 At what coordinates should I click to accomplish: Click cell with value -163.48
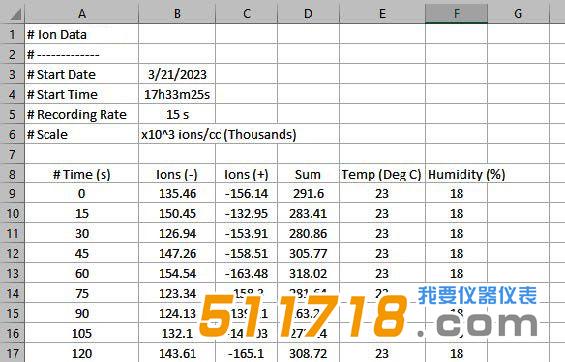pos(246,273)
